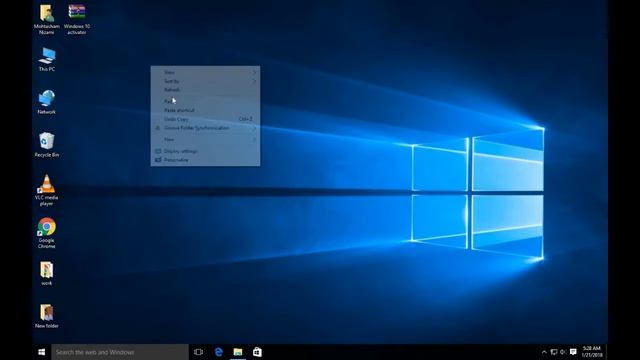The image size is (640, 360).
Task: Open the Mohtasham Nizami user folder icon
Action: pos(47,19)
